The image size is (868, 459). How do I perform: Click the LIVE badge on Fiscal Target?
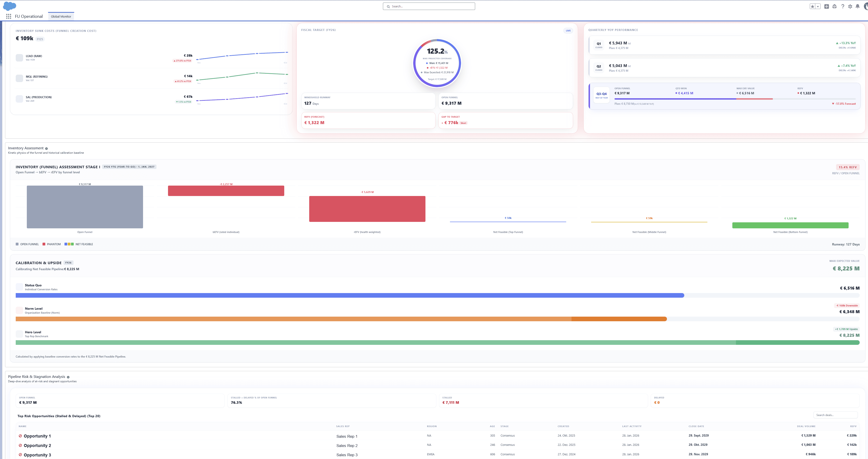click(x=568, y=31)
